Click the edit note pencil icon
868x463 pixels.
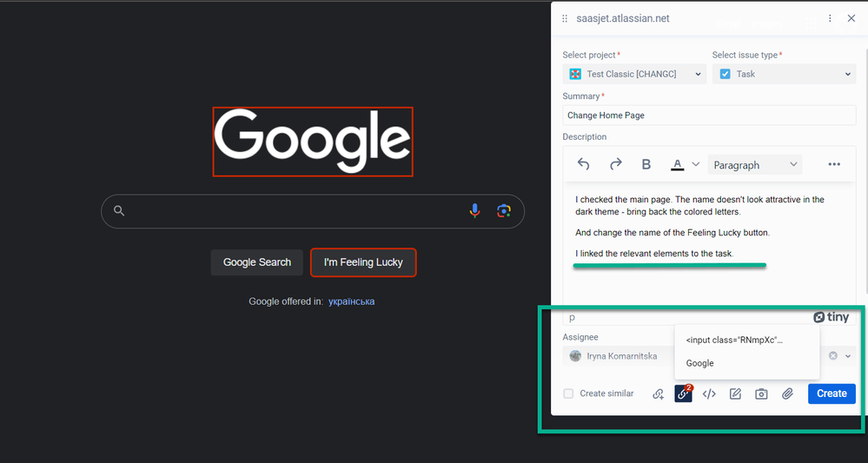(x=735, y=394)
